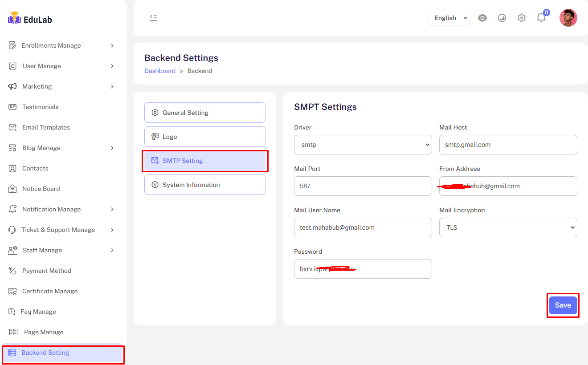
Task: Switch to System Information tab
Action: pyautogui.click(x=204, y=185)
